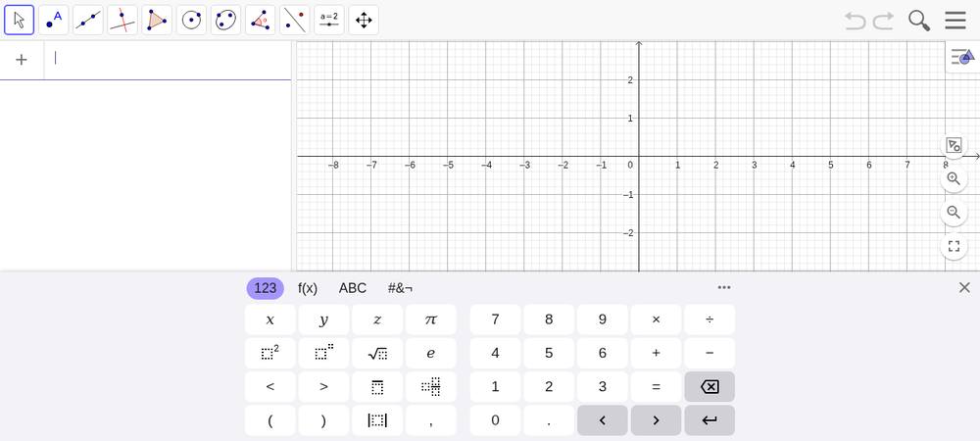This screenshot has height=441, width=980.
Task: Move cursor right with arrow key
Action: click(657, 420)
